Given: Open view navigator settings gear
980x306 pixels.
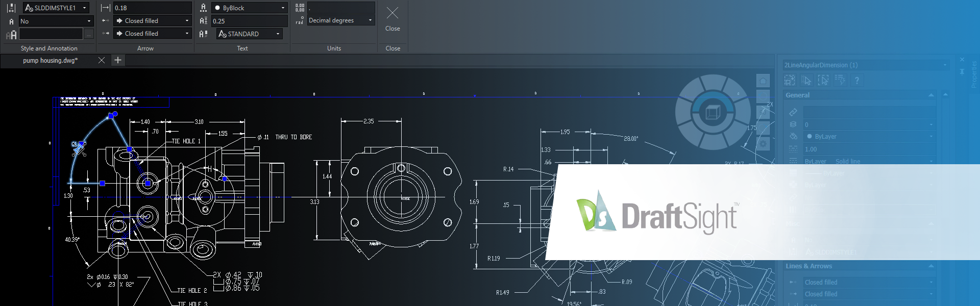Looking at the screenshot, I should click(763, 144).
